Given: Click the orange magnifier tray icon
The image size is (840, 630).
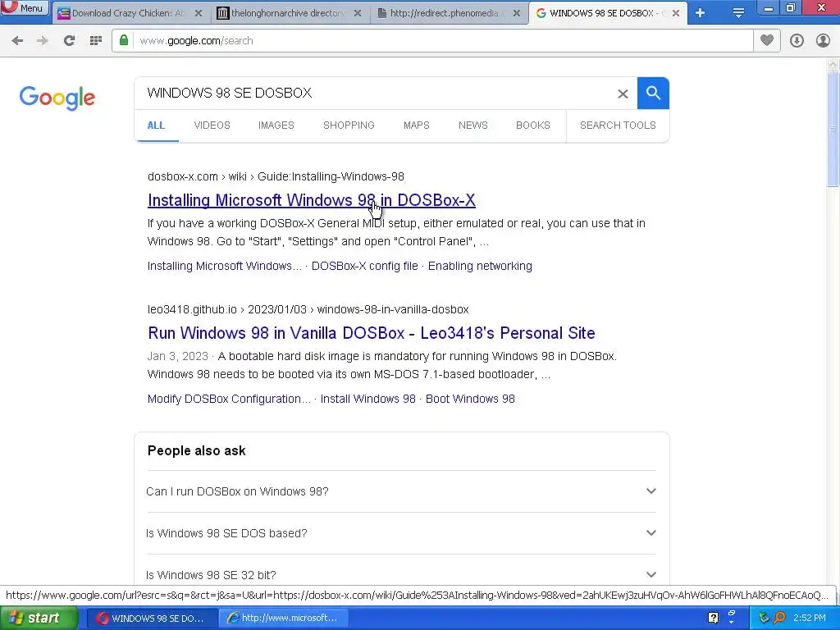Looking at the screenshot, I should [x=780, y=618].
